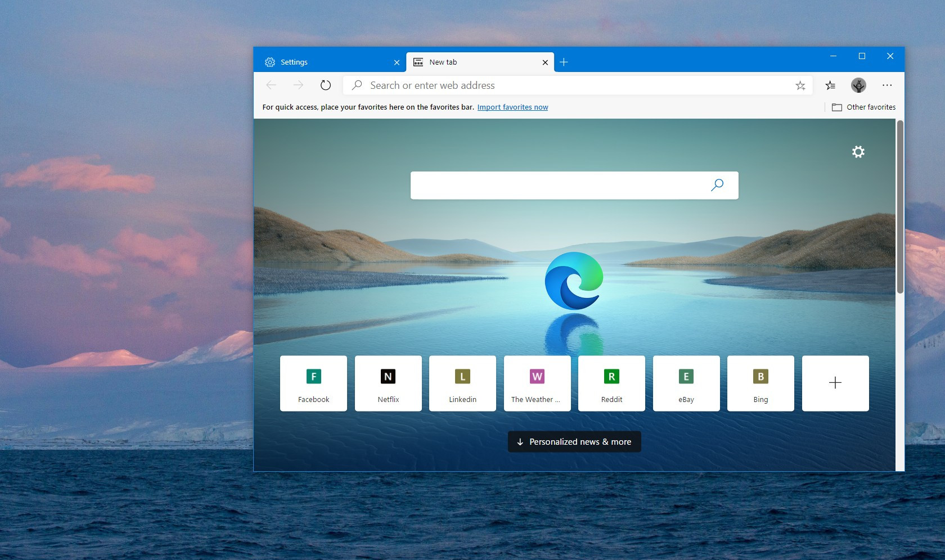This screenshot has height=560, width=945.
Task: Launch the Reddit quick link tile
Action: point(611,383)
